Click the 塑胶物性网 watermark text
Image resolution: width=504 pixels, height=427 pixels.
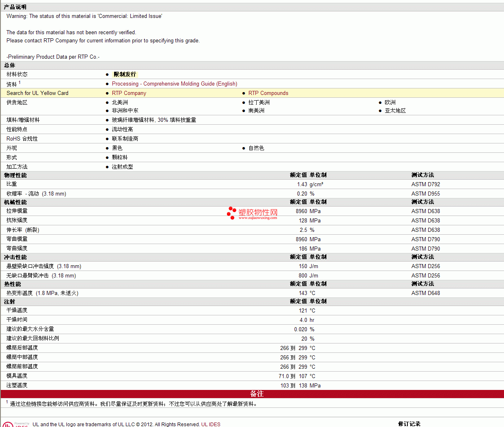click(x=258, y=212)
